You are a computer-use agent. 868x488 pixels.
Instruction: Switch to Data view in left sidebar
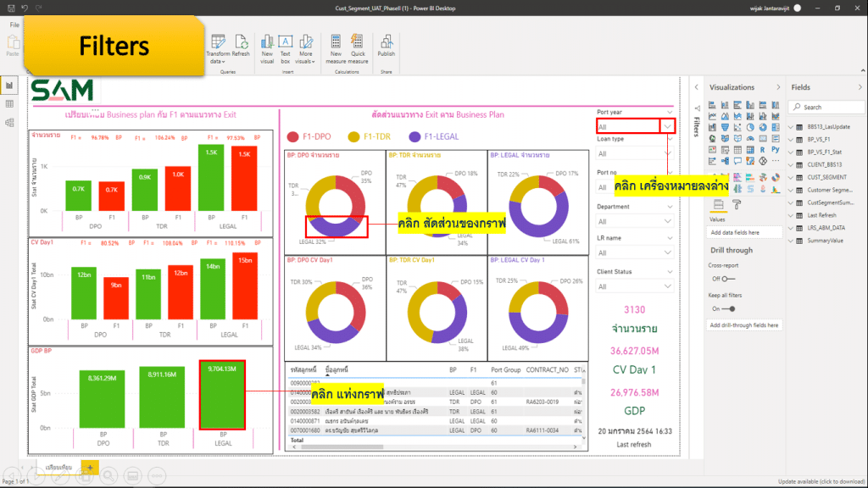click(x=10, y=103)
